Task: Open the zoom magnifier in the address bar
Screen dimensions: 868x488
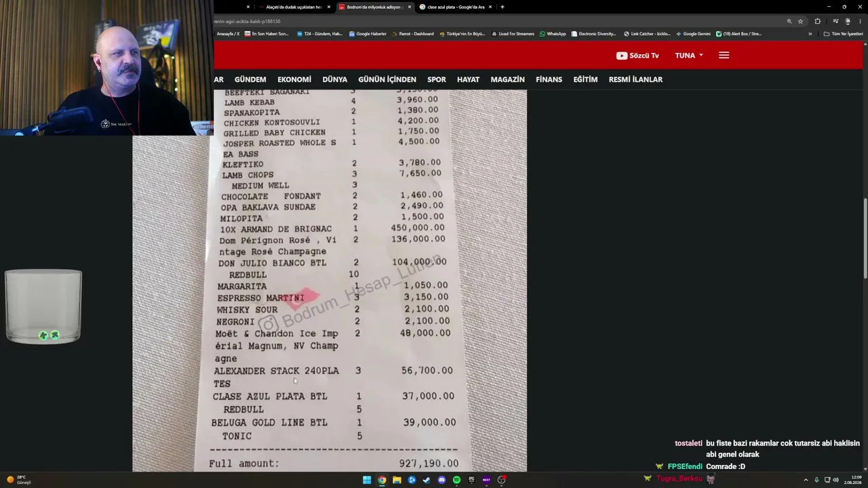Action: coord(789,21)
